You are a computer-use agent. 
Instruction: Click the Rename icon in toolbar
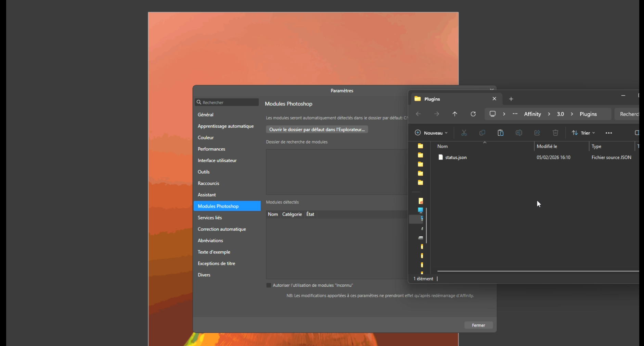pos(519,133)
